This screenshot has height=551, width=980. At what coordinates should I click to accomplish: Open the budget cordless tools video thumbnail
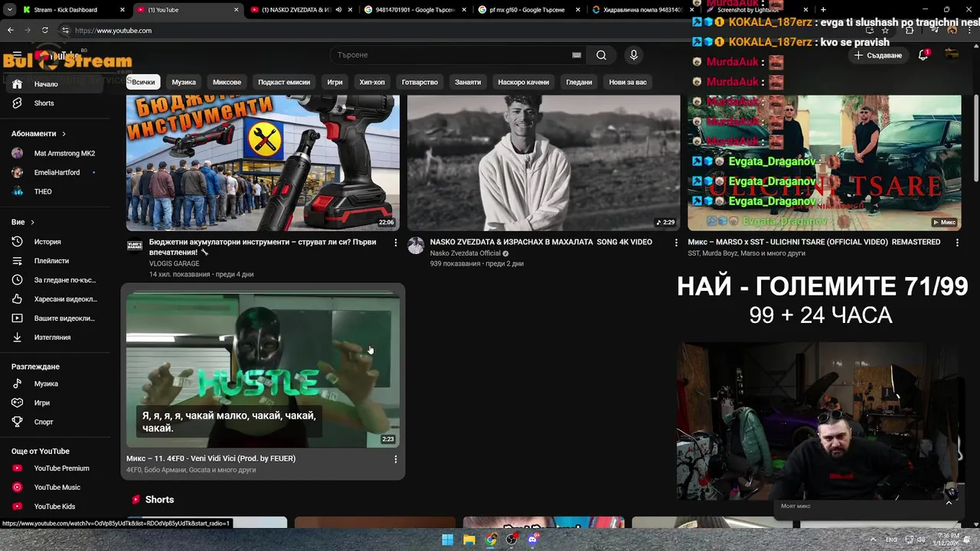[x=263, y=162]
